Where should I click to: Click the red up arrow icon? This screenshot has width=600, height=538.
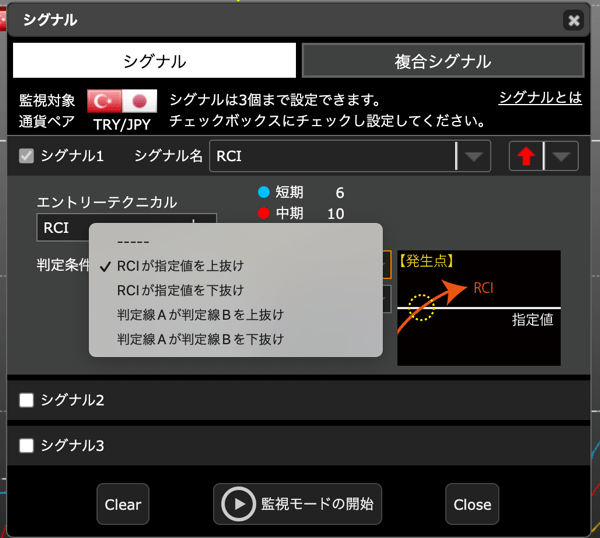pos(526,156)
